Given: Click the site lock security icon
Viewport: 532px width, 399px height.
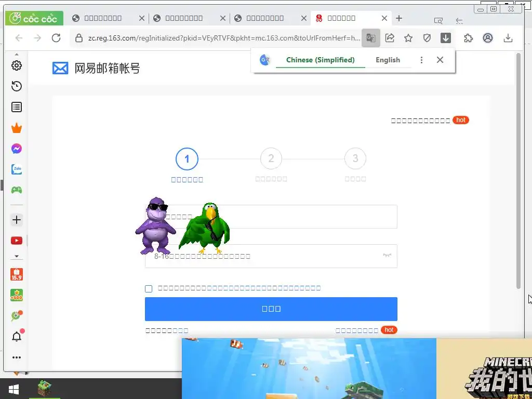Looking at the screenshot, I should point(79,38).
